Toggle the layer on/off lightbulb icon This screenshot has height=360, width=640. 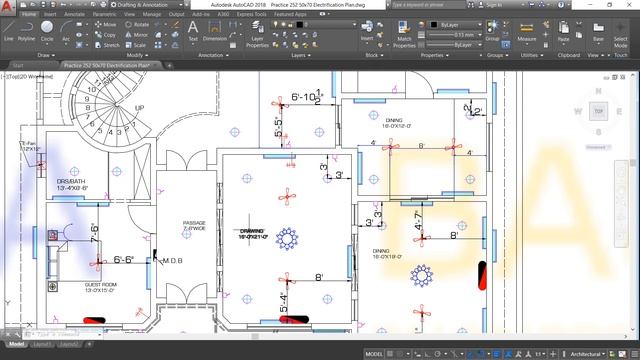tap(276, 25)
